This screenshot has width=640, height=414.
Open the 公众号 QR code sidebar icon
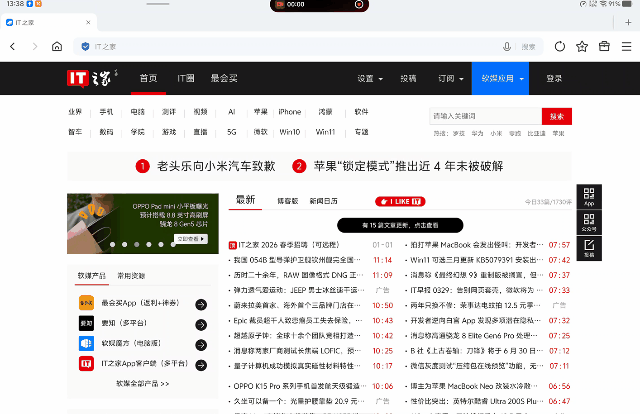(589, 222)
